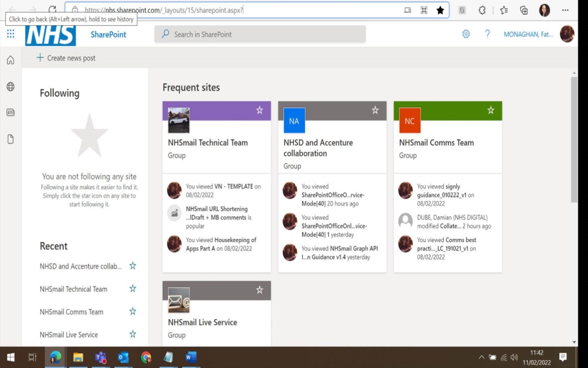
Task: Go to Home in left navigation rail
Action: click(x=11, y=60)
